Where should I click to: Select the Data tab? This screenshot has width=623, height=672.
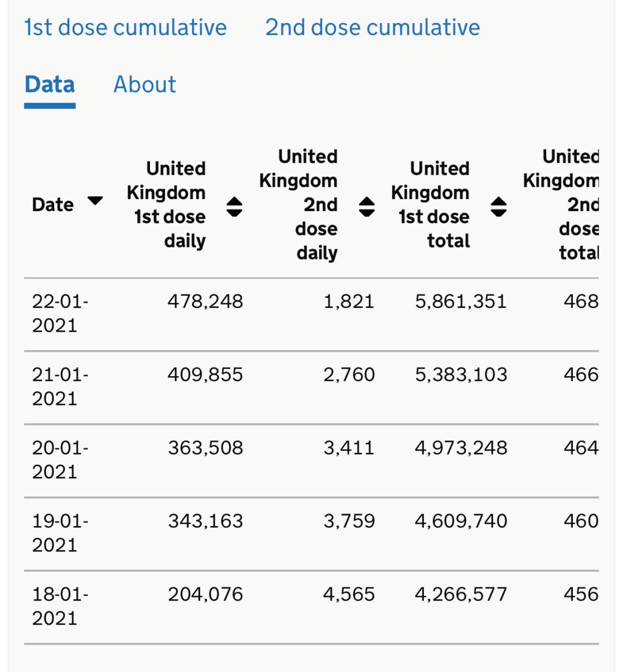pyautogui.click(x=50, y=85)
